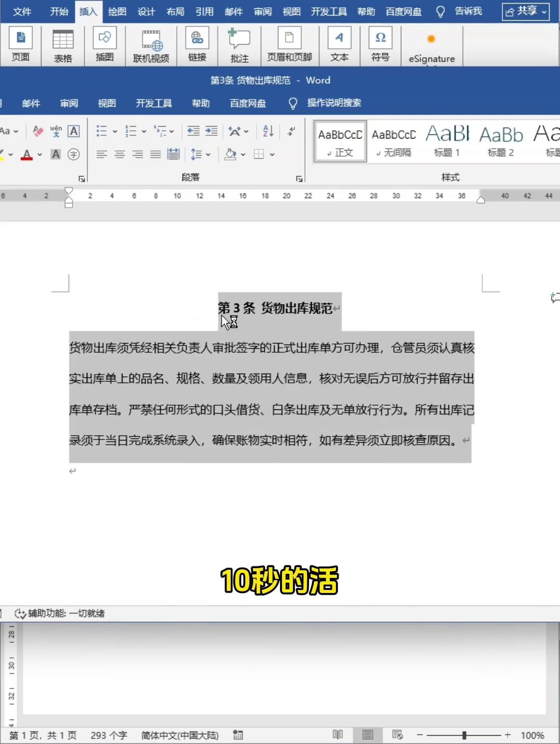
Task: Open the 文本 text group
Action: point(339,45)
